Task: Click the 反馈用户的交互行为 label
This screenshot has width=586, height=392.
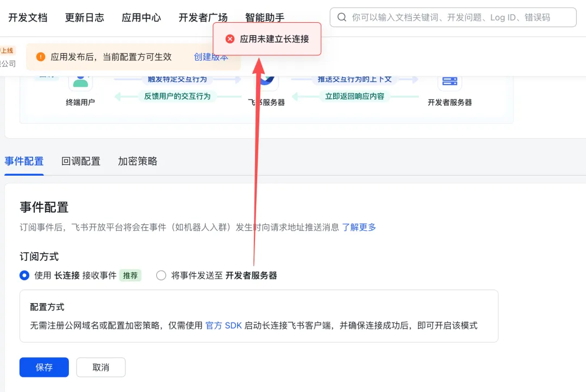Action: [x=177, y=97]
